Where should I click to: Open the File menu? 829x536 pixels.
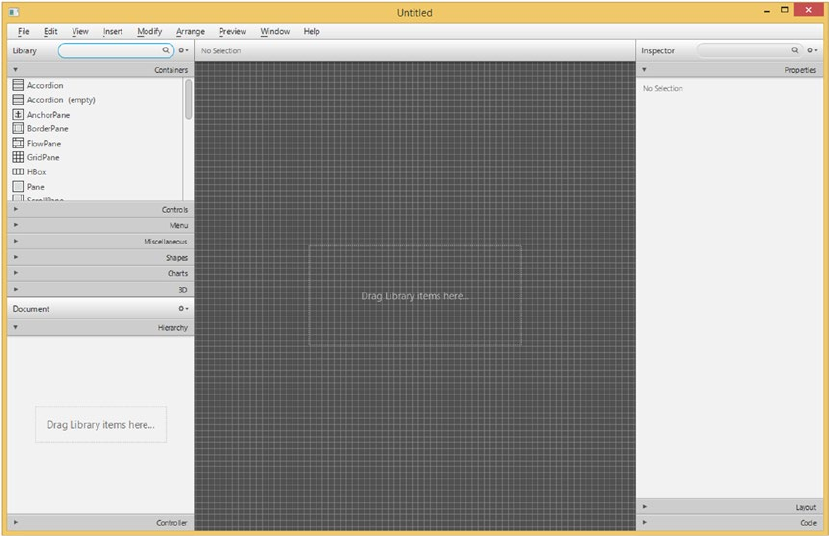pyautogui.click(x=24, y=31)
